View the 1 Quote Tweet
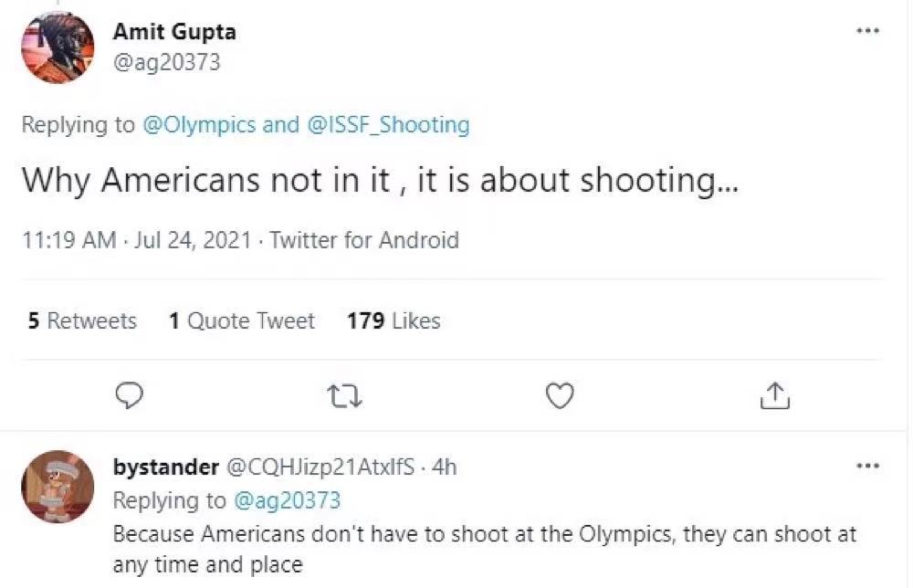Image resolution: width=913 pixels, height=588 pixels. click(x=242, y=321)
